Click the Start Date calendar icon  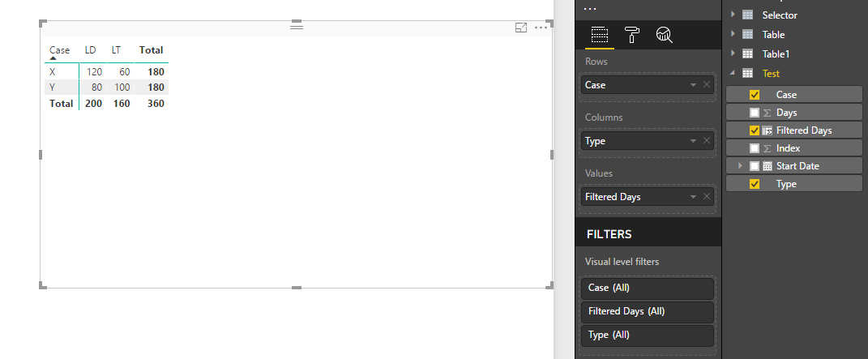click(768, 166)
